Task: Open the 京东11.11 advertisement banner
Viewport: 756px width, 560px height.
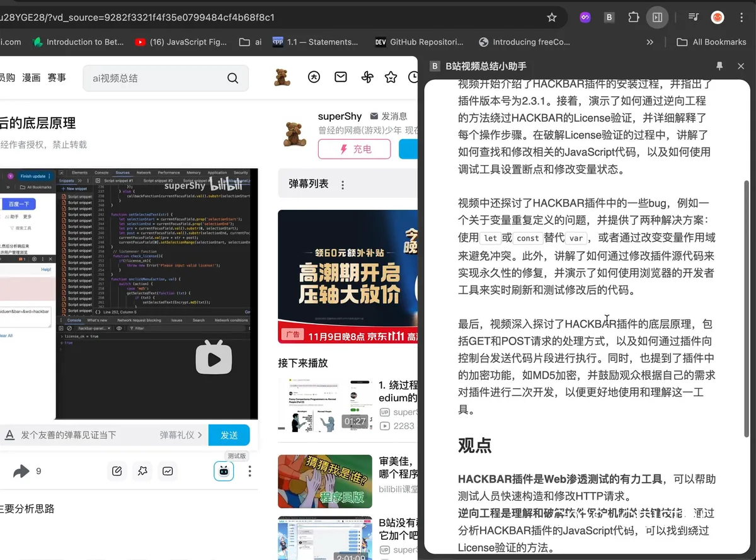Action: (x=348, y=277)
